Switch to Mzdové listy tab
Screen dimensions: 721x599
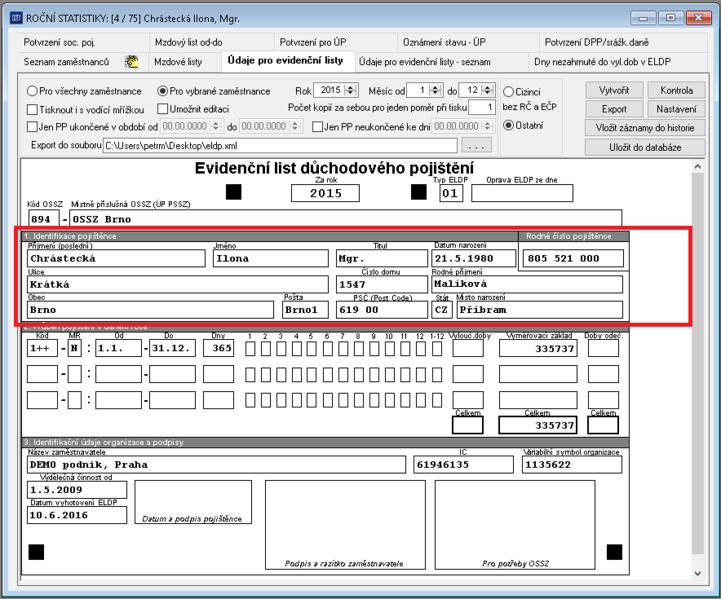point(178,62)
